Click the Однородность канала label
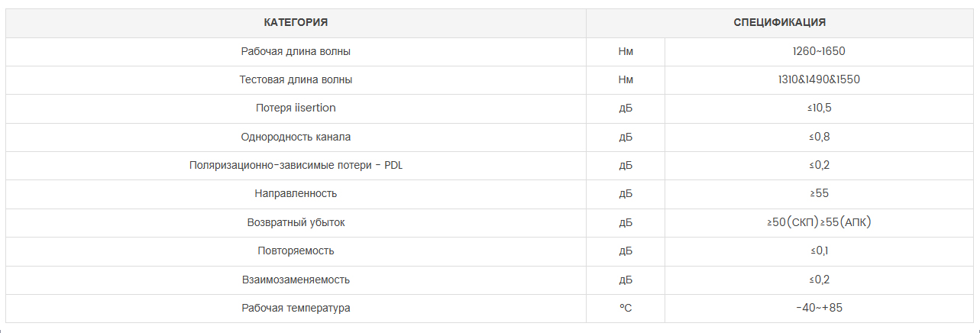The image size is (980, 333). pyautogui.click(x=296, y=137)
